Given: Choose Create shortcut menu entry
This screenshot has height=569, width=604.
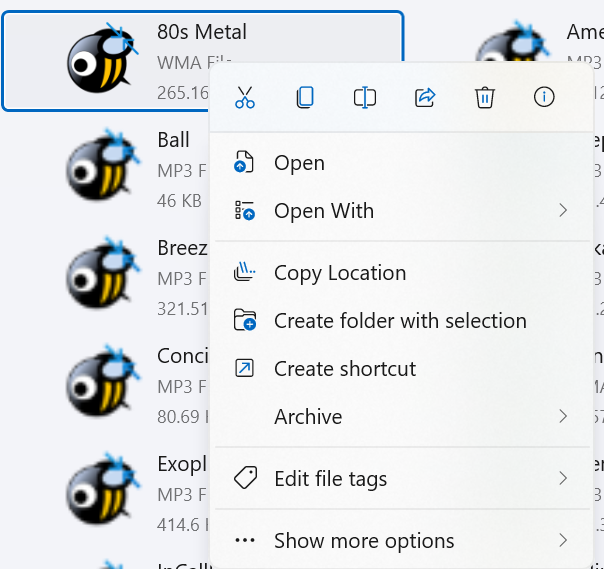Looking at the screenshot, I should [402, 368].
